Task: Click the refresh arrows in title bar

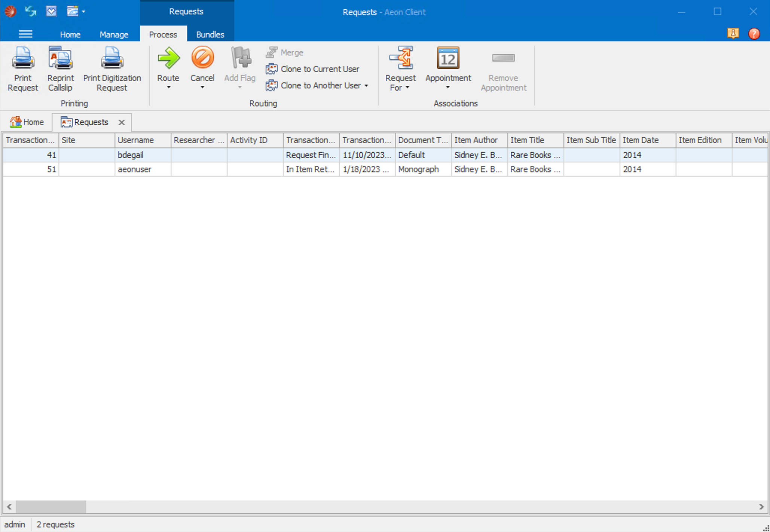Action: [31, 11]
